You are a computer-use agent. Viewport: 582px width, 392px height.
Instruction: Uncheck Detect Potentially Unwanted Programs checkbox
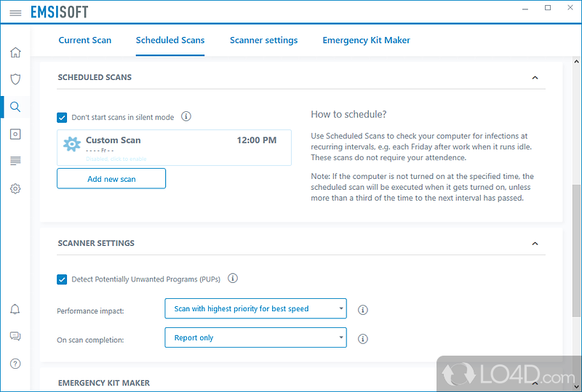(63, 279)
